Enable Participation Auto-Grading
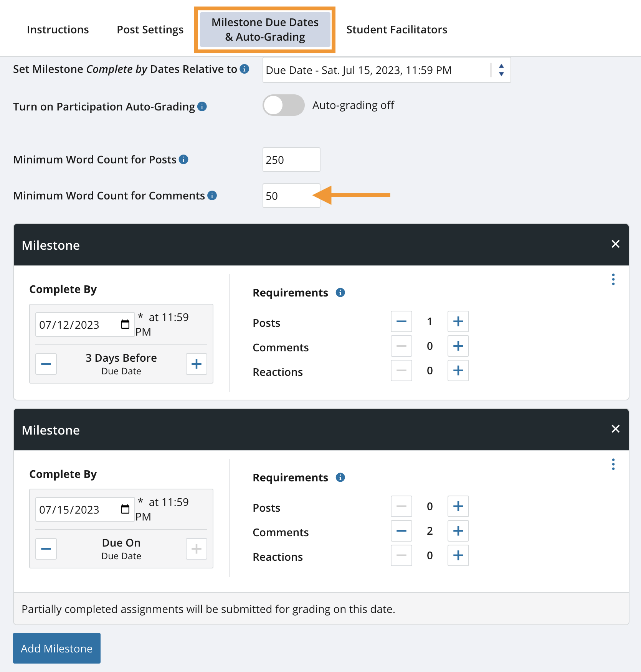The height and width of the screenshot is (672, 641). click(283, 105)
